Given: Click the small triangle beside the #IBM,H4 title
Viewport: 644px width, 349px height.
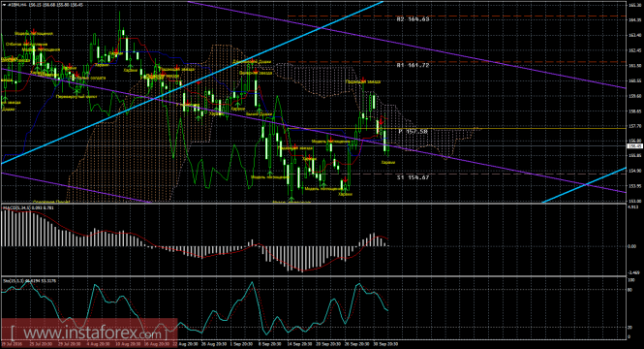Looking at the screenshot, I should [4, 5].
